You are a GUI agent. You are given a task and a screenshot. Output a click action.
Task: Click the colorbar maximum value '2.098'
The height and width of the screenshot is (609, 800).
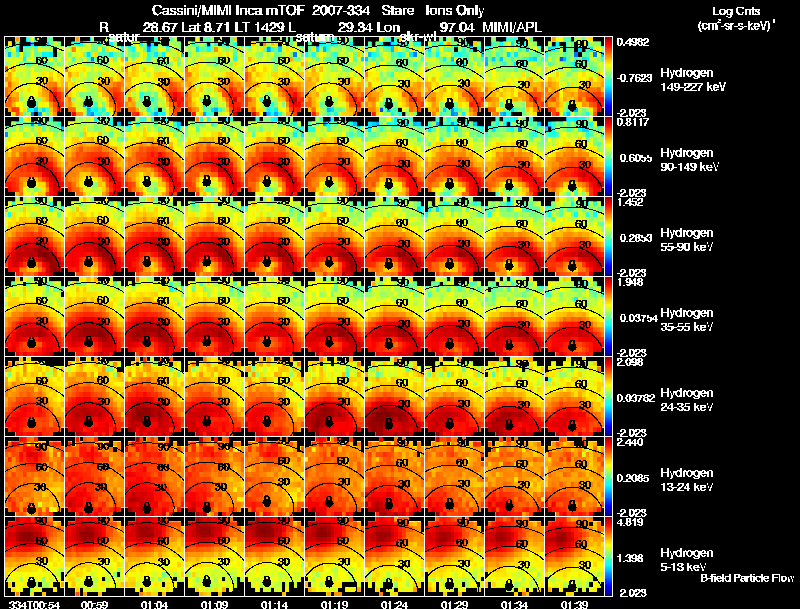(630, 362)
